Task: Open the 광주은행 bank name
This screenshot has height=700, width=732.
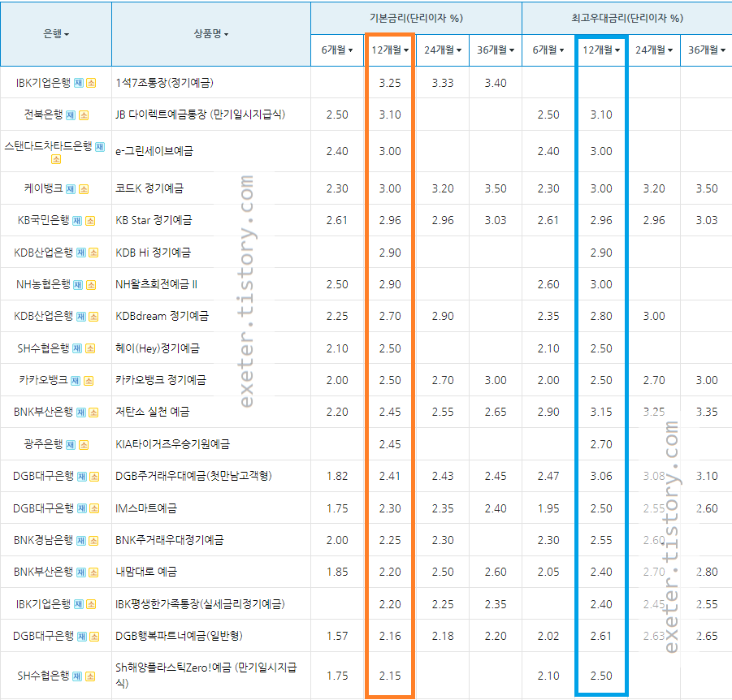Action: [43, 444]
